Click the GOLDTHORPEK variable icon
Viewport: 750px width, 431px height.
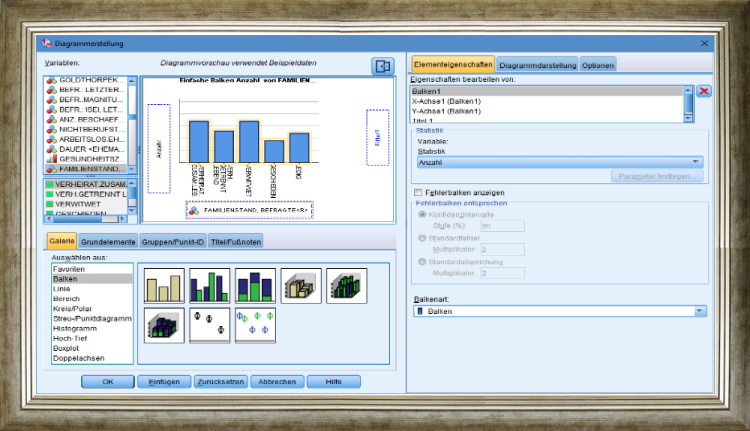[x=52, y=80]
